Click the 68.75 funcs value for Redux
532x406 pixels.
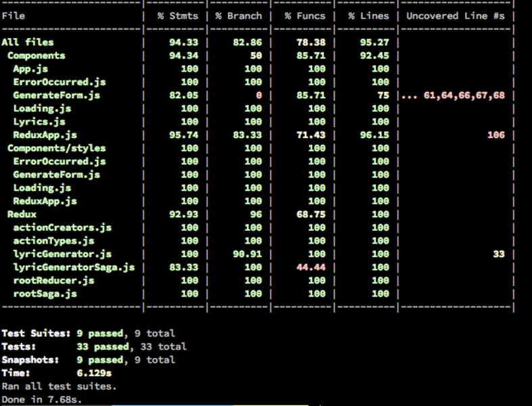(311, 215)
